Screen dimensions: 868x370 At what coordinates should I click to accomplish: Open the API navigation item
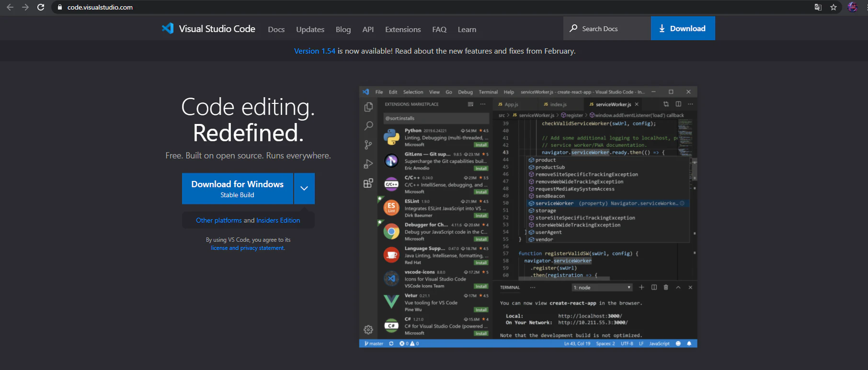click(x=368, y=29)
